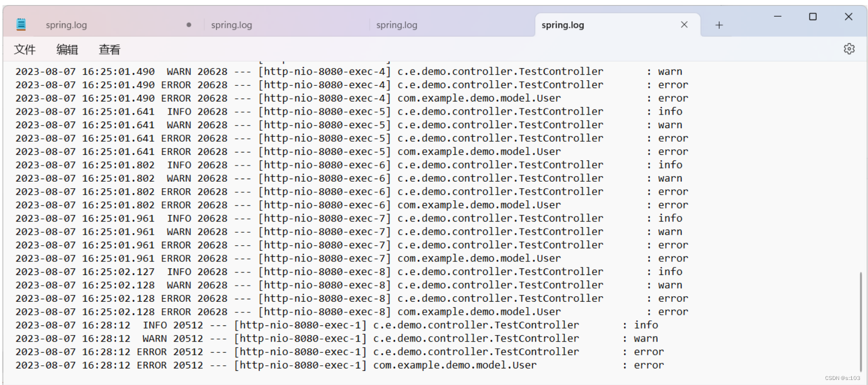Viewport: 868px width, 385px height.
Task: Click com.example.demo.model.User in the 16:25:01.961 line
Action: [479, 259]
